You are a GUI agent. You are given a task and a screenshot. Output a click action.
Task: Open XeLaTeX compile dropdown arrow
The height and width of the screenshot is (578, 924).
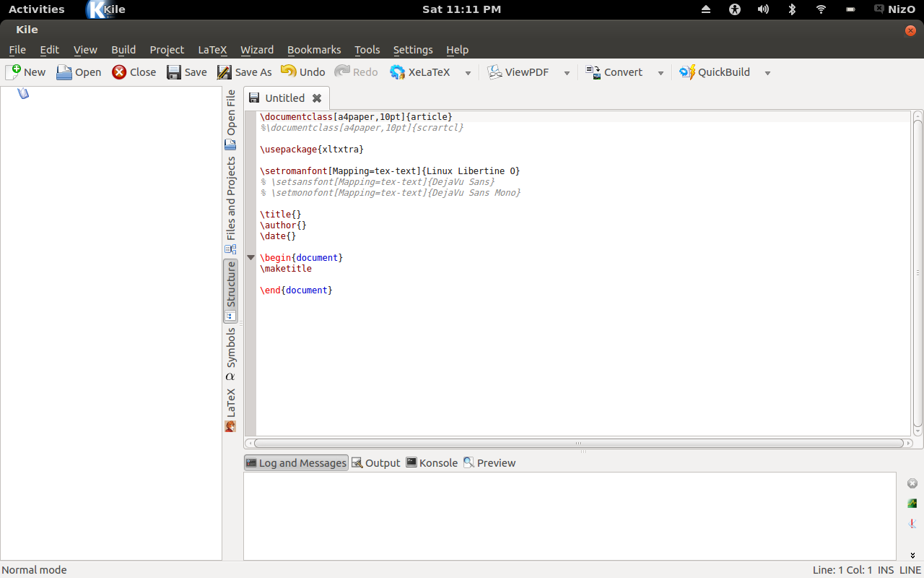[468, 73]
